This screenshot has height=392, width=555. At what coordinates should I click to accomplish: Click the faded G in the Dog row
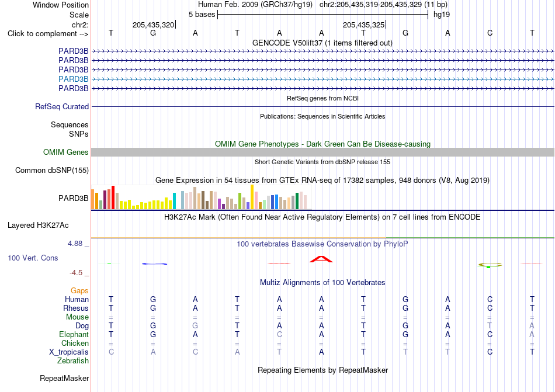coord(195,325)
